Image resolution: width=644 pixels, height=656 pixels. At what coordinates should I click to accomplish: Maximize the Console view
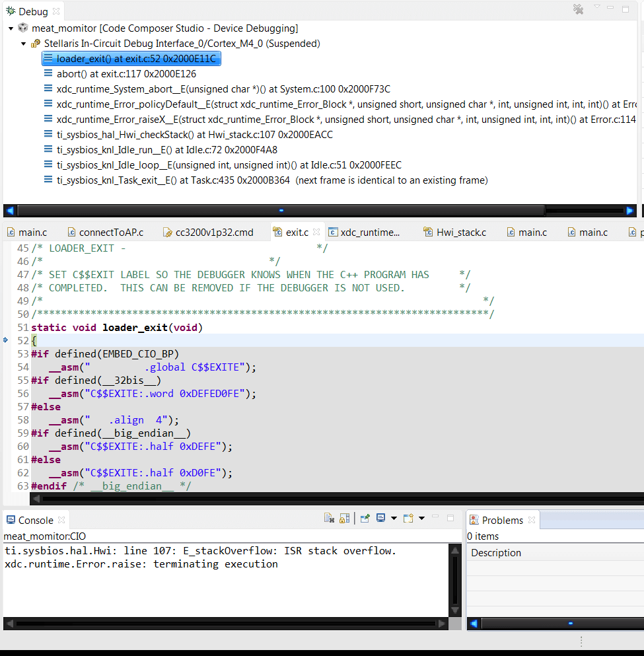(450, 518)
